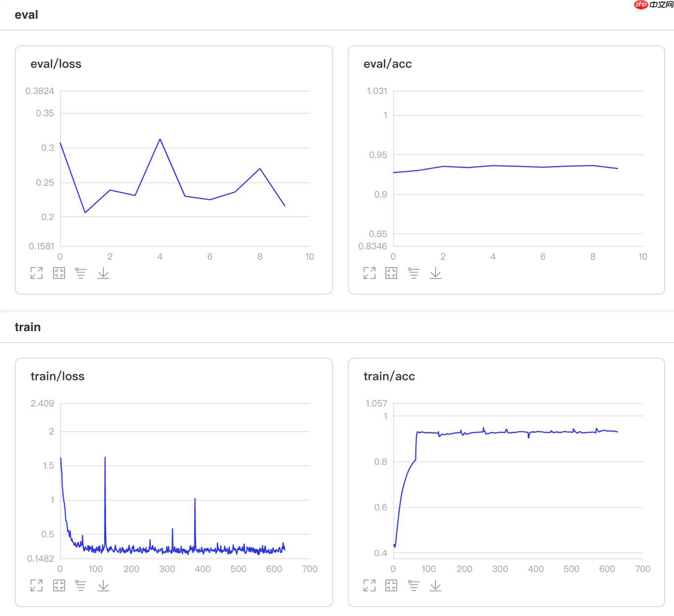
Task: Click the selection-restore icon under eval/loss
Action: pyautogui.click(x=59, y=273)
